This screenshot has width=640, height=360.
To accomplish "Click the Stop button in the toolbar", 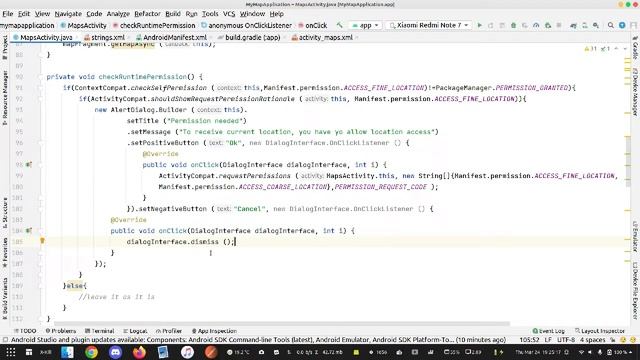I will click(x=559, y=25).
